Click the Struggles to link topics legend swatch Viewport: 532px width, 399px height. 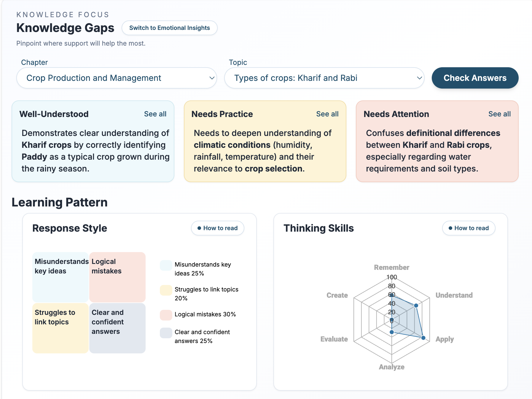[x=166, y=290]
